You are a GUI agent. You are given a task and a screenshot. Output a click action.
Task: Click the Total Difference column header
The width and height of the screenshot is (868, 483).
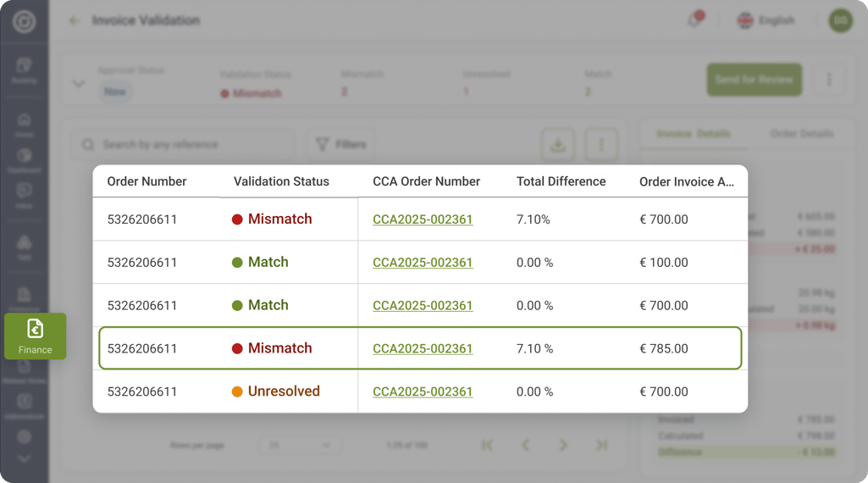click(x=561, y=181)
